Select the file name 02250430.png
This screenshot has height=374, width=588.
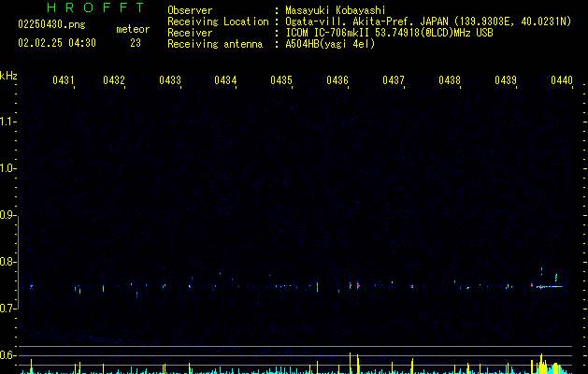click(x=51, y=24)
